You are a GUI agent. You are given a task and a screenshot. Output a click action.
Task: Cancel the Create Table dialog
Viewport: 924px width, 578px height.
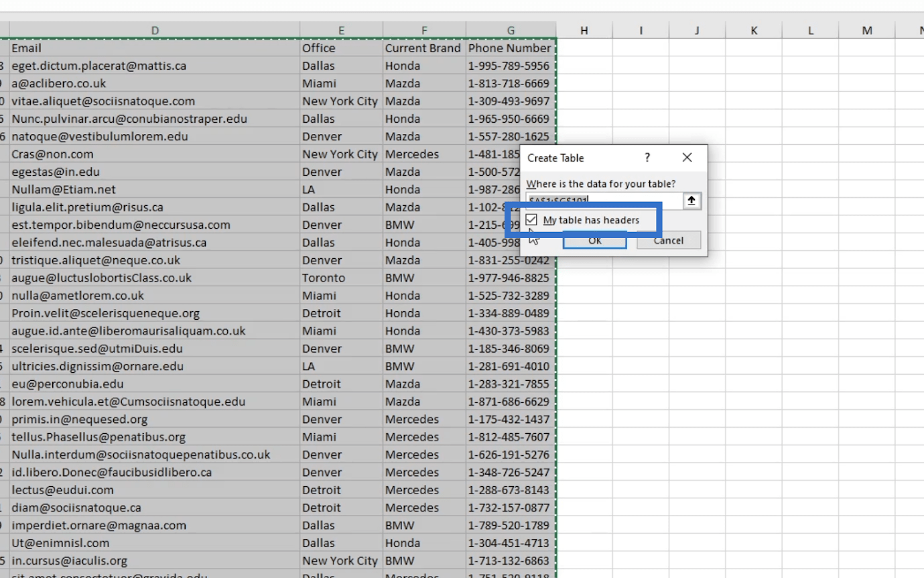tap(669, 240)
